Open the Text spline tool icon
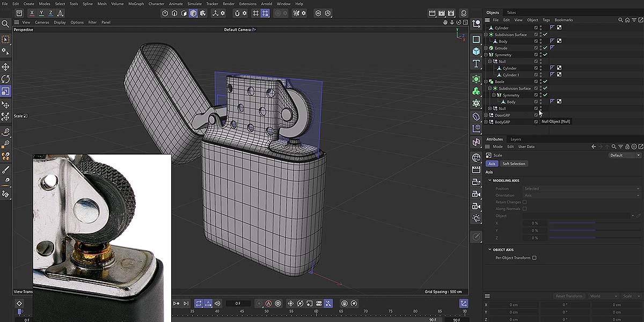 click(476, 64)
